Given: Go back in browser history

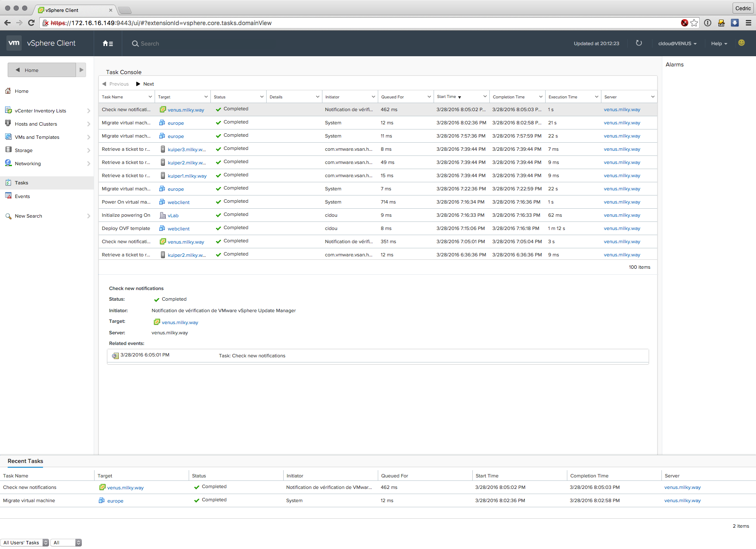Looking at the screenshot, I should point(7,23).
